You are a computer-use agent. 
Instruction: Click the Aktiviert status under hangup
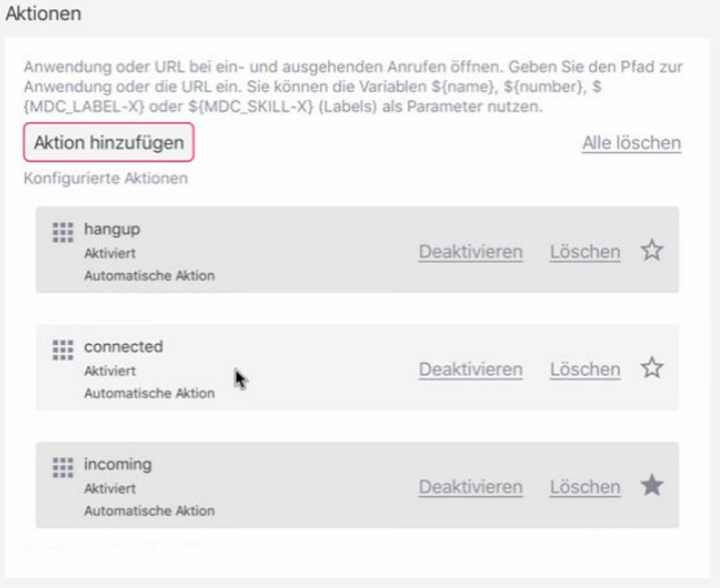click(109, 253)
